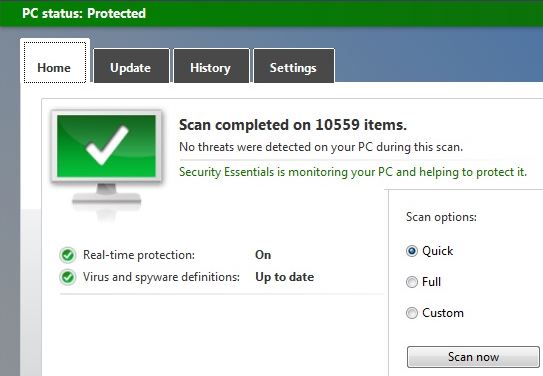This screenshot has width=543, height=376.
Task: Select the Quick scan radio button
Action: [412, 251]
